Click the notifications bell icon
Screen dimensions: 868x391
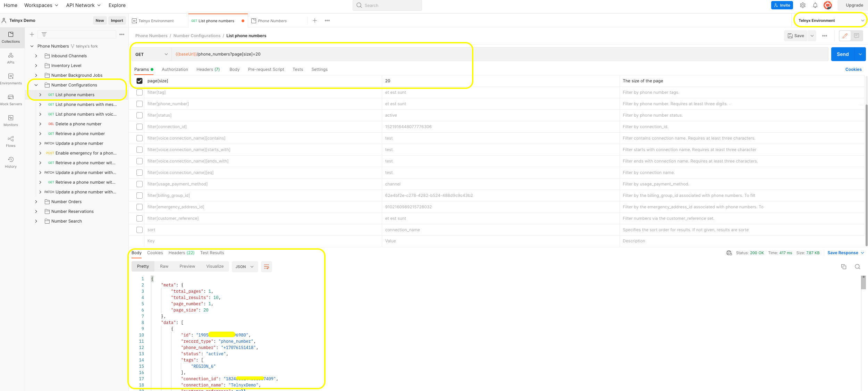[x=815, y=5]
